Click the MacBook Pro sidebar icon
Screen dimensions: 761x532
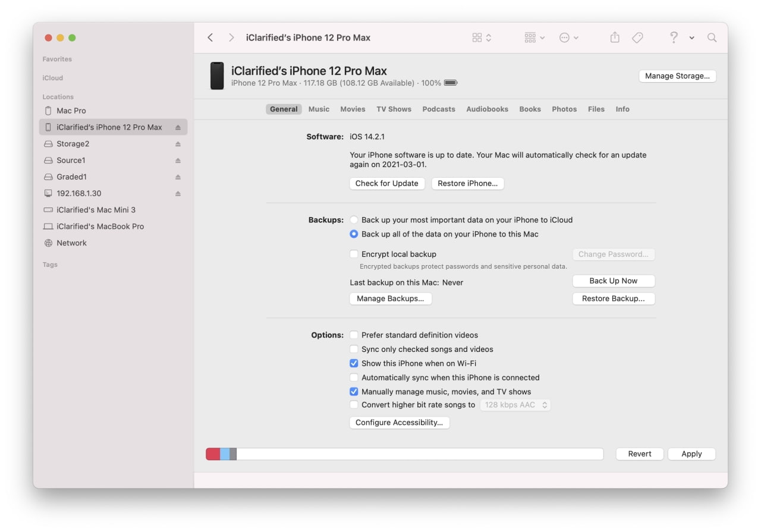[48, 226]
